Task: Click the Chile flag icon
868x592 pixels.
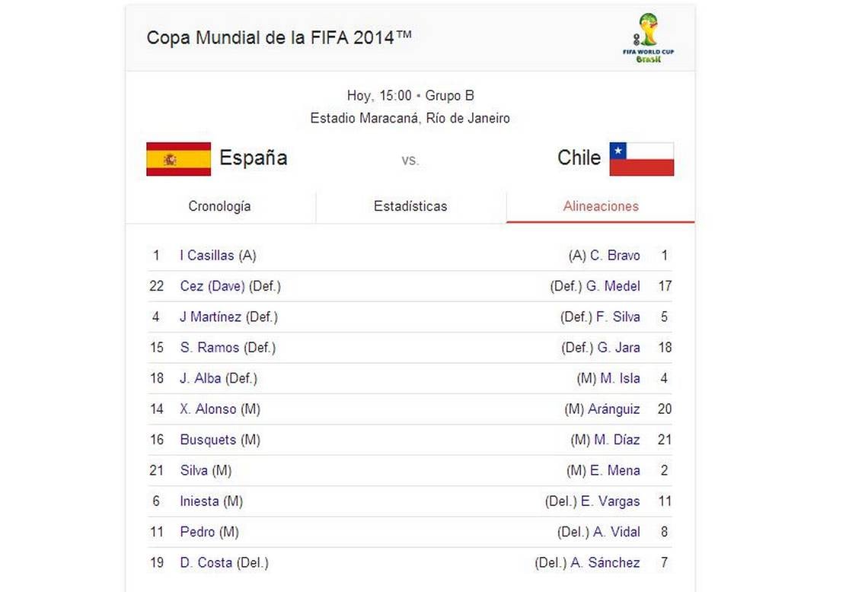Action: click(x=642, y=159)
